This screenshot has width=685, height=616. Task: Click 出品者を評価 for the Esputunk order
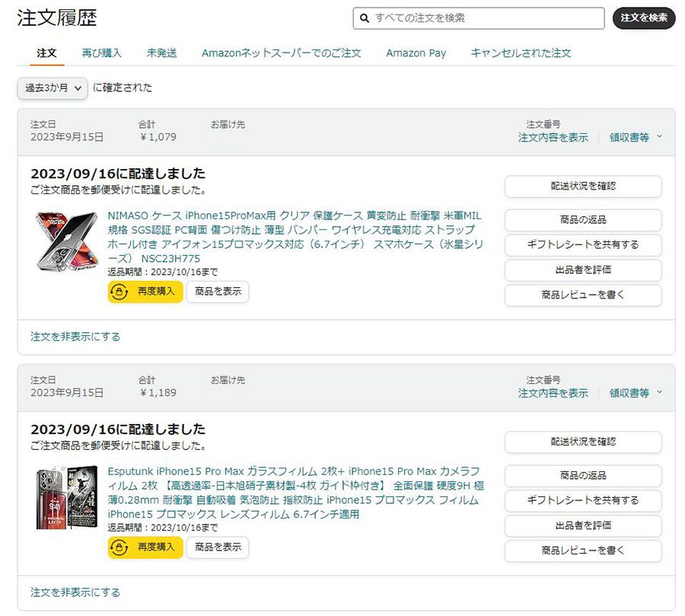pyautogui.click(x=583, y=526)
